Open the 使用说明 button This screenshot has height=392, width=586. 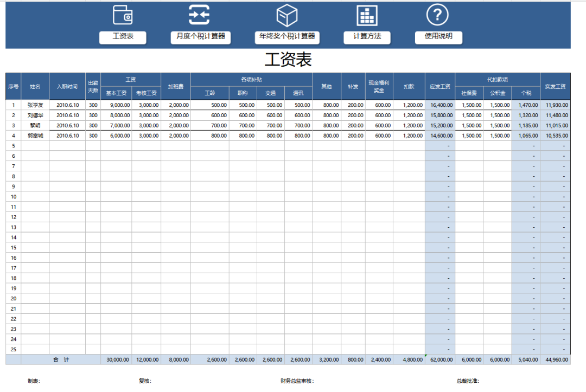[438, 37]
